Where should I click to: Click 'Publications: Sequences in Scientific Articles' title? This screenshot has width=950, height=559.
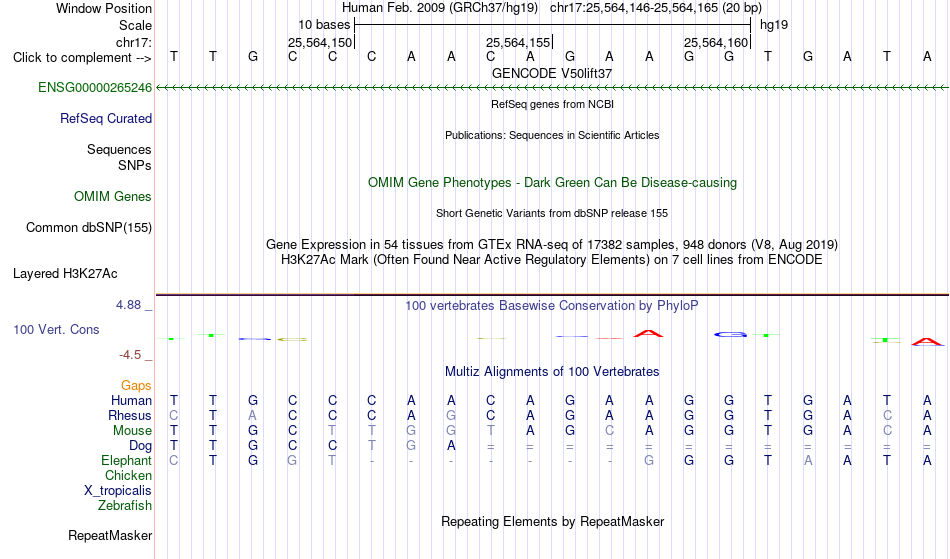point(552,135)
